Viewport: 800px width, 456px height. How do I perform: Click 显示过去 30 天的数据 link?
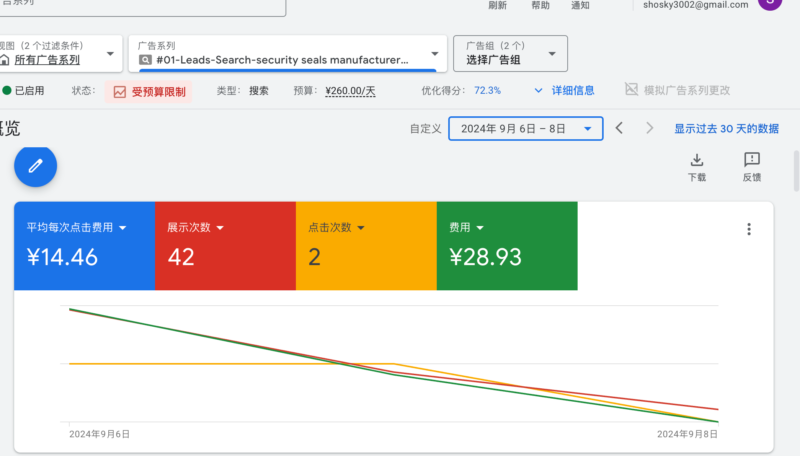[727, 129]
